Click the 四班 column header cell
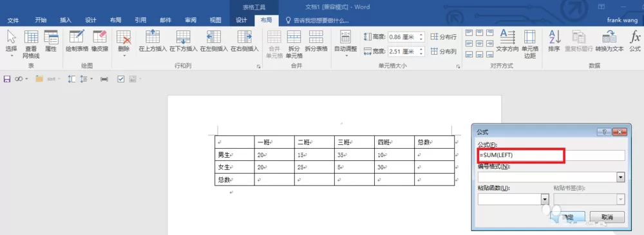The width and height of the screenshot is (644, 235). tap(394, 142)
